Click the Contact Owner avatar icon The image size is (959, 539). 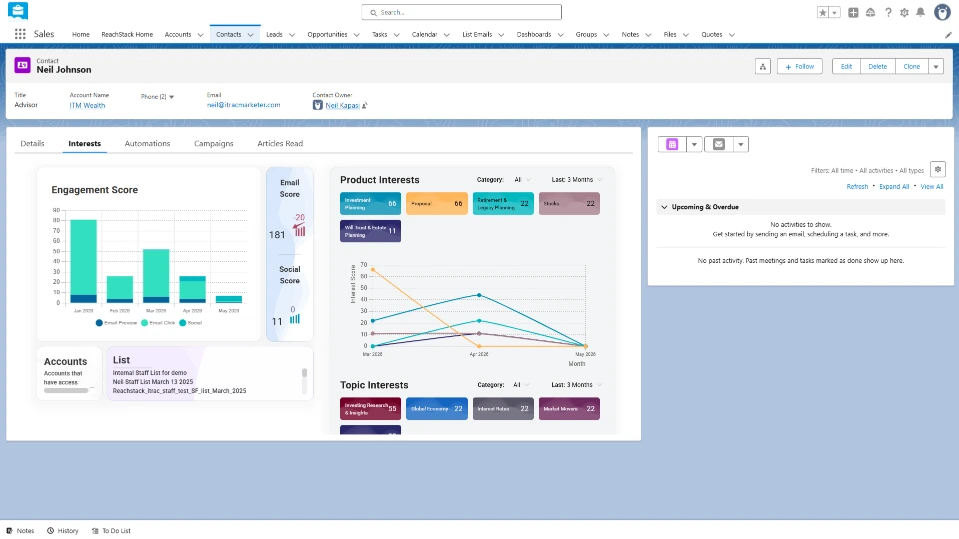tap(317, 105)
